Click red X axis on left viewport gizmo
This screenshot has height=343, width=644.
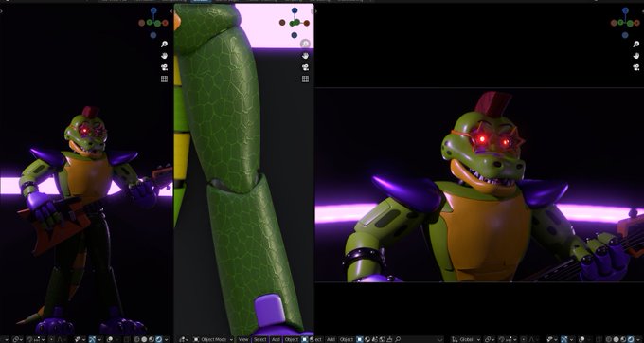point(165,23)
